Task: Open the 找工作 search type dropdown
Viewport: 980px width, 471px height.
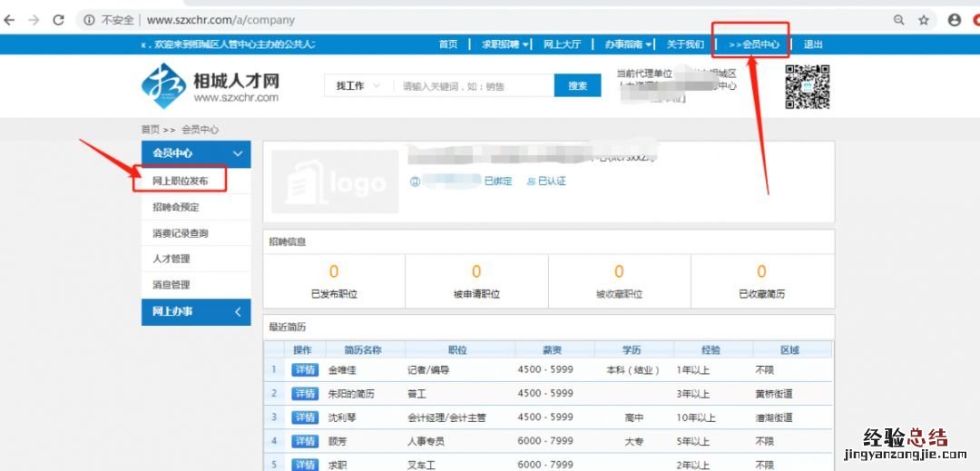Action: pos(358,86)
